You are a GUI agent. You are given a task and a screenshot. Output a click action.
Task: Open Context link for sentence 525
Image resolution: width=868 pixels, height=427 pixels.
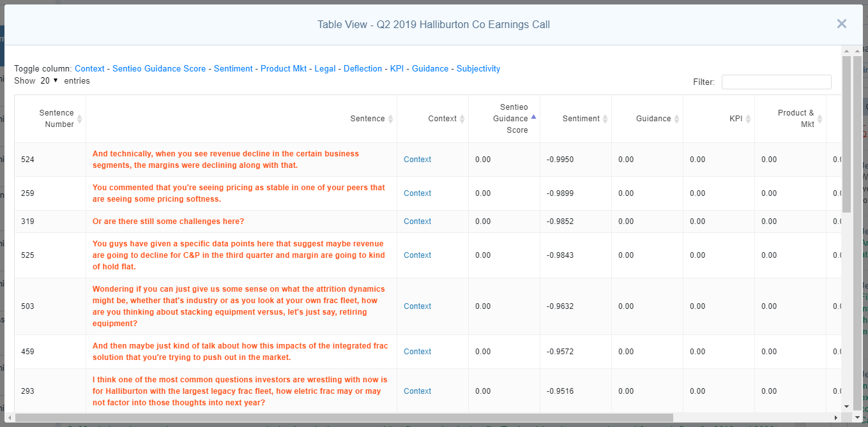pos(417,255)
